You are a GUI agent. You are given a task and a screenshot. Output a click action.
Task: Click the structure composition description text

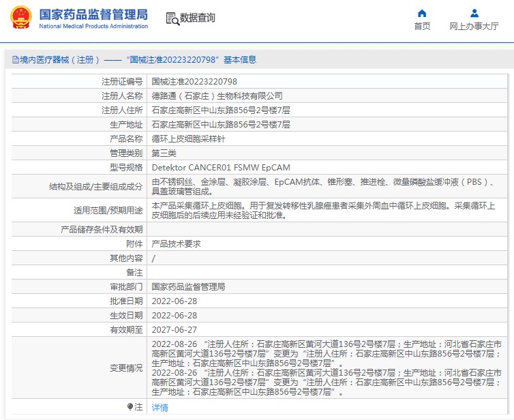click(323, 187)
